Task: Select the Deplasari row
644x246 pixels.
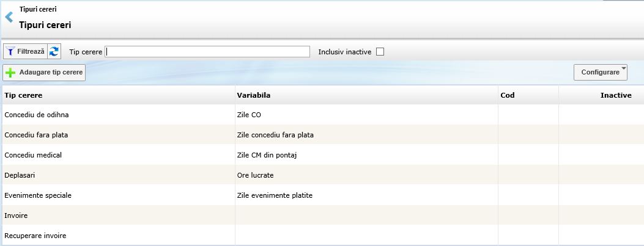Action: click(x=20, y=175)
